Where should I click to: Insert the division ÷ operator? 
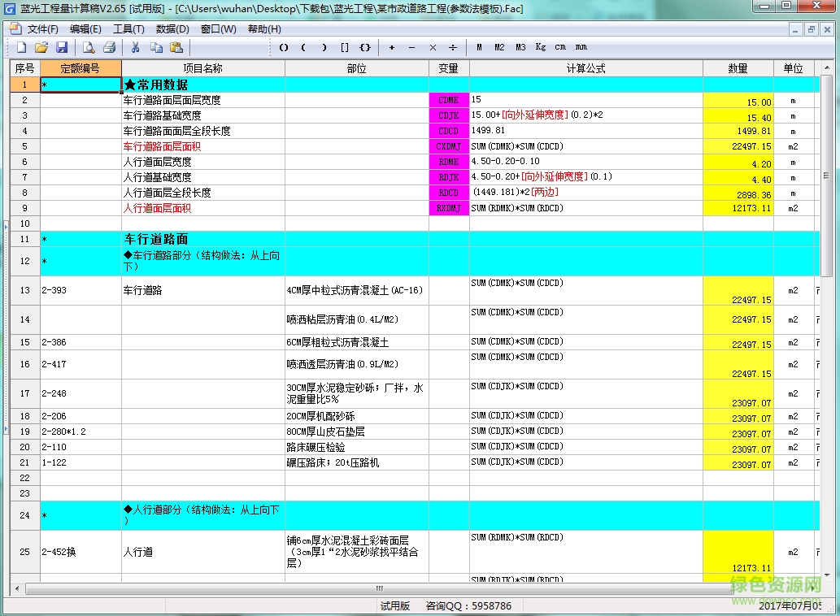[x=453, y=47]
